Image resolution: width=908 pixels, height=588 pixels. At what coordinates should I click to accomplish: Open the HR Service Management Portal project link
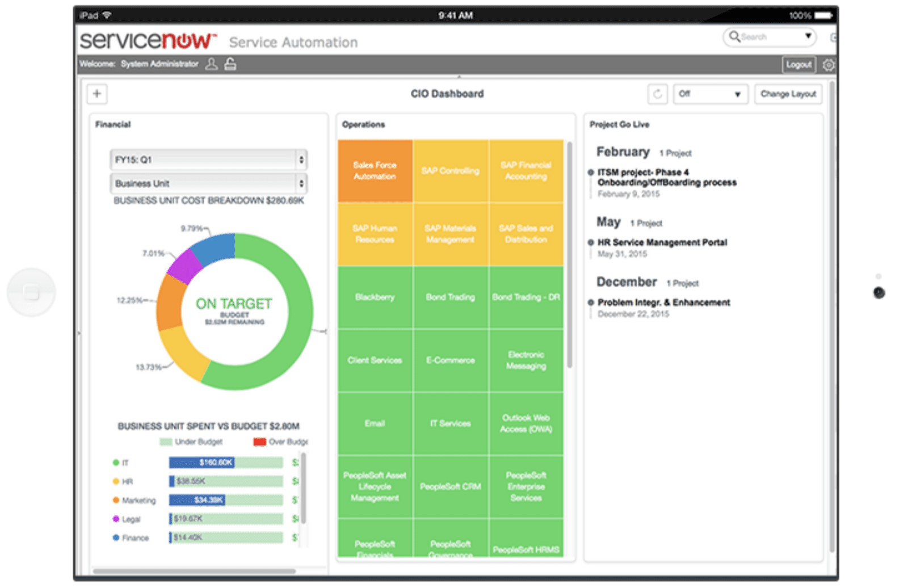pyautogui.click(x=663, y=242)
